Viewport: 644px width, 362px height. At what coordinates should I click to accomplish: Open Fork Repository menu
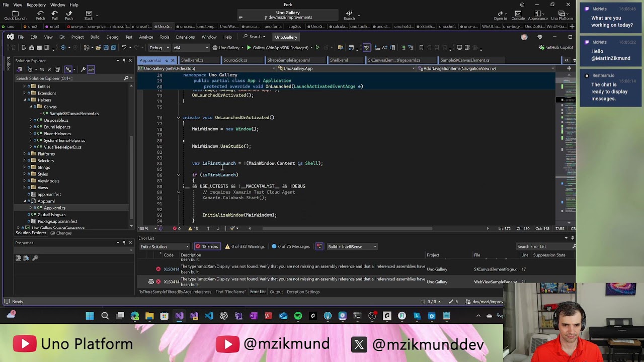coord(36,5)
